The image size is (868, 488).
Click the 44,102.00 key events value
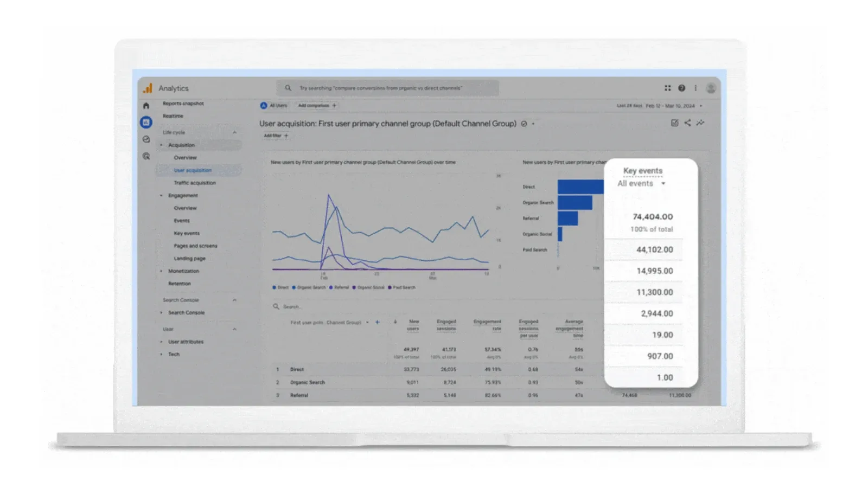click(x=654, y=249)
